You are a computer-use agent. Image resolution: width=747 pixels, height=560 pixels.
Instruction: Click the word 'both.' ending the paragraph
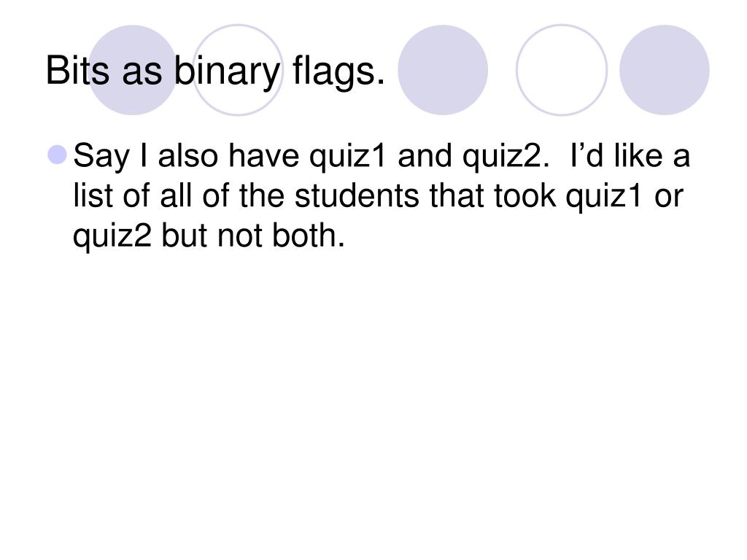click(x=308, y=236)
